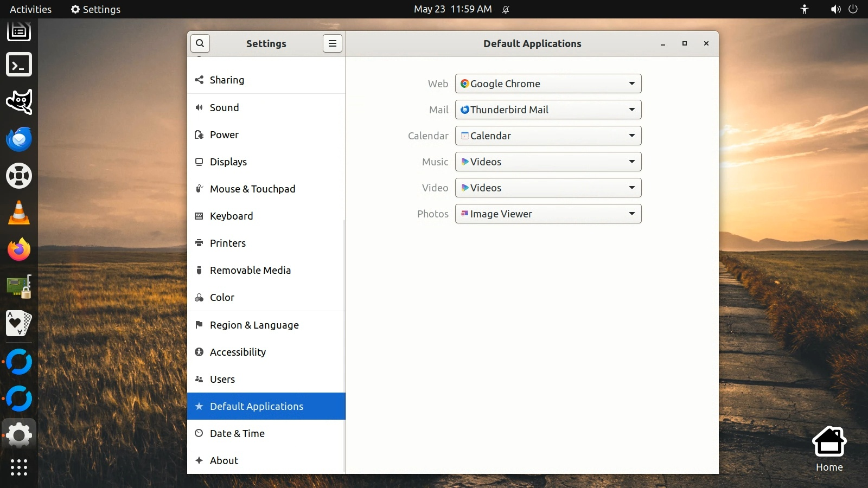
Task: Click the sidebar scrollbar in Settings
Action: tap(344, 347)
